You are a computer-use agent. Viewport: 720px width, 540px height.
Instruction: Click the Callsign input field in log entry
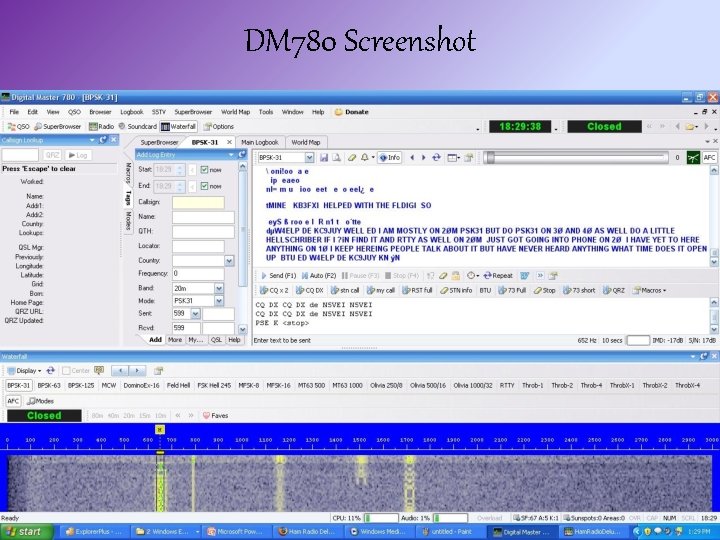pos(198,202)
